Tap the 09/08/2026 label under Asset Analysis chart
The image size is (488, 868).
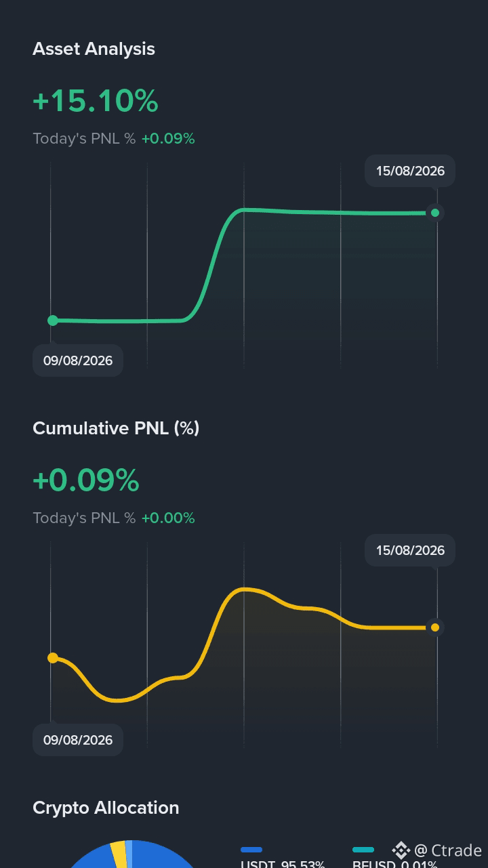tap(78, 360)
